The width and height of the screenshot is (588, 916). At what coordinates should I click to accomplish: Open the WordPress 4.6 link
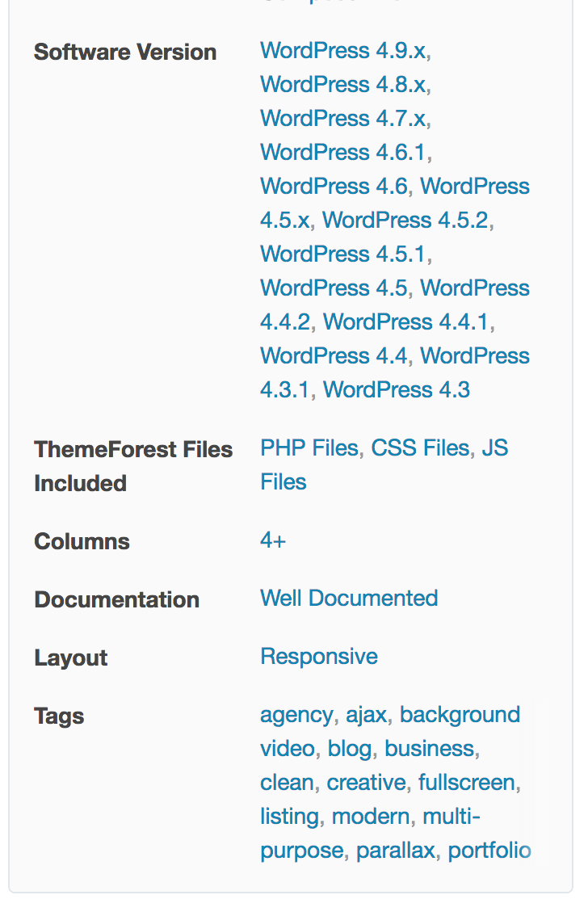334,187
